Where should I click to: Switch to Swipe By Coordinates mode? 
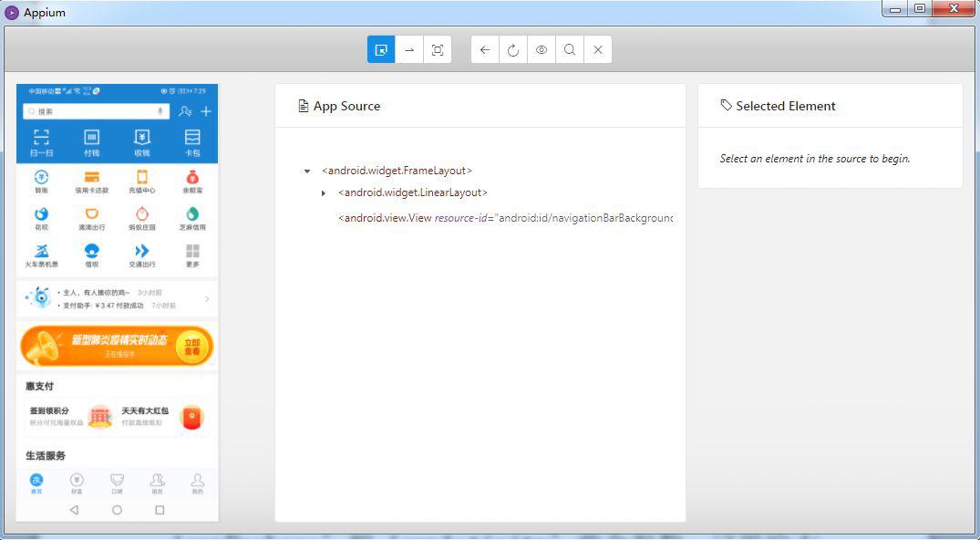tap(409, 50)
